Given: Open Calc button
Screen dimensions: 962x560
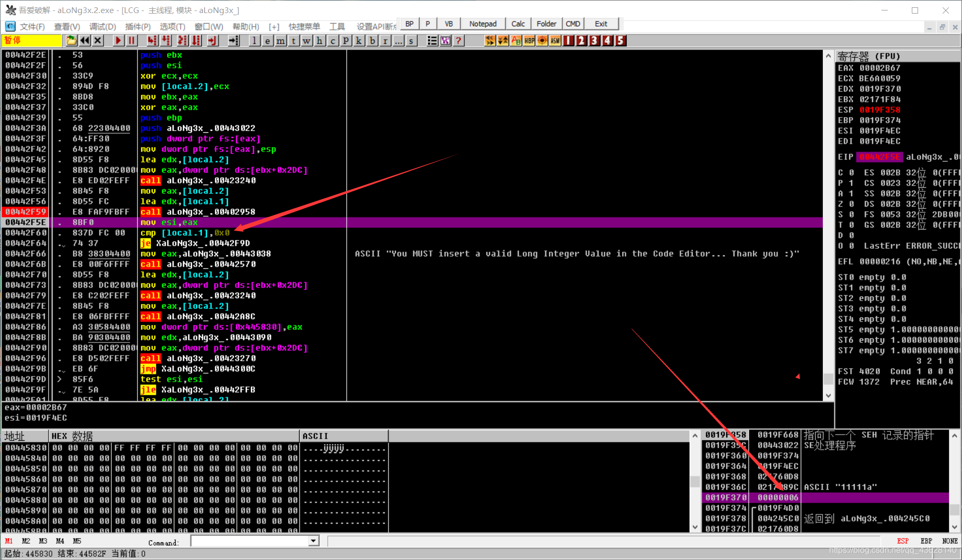Looking at the screenshot, I should tap(518, 24).
